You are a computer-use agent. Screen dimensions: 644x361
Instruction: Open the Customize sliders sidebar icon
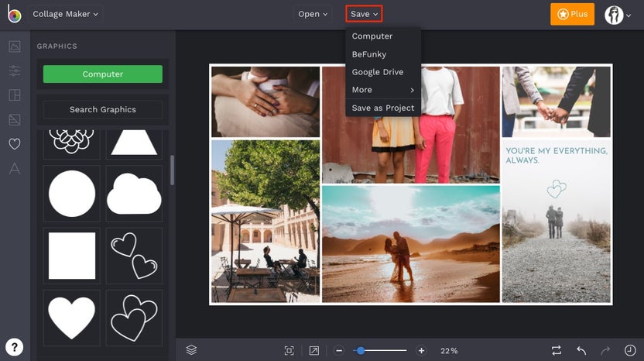[15, 70]
